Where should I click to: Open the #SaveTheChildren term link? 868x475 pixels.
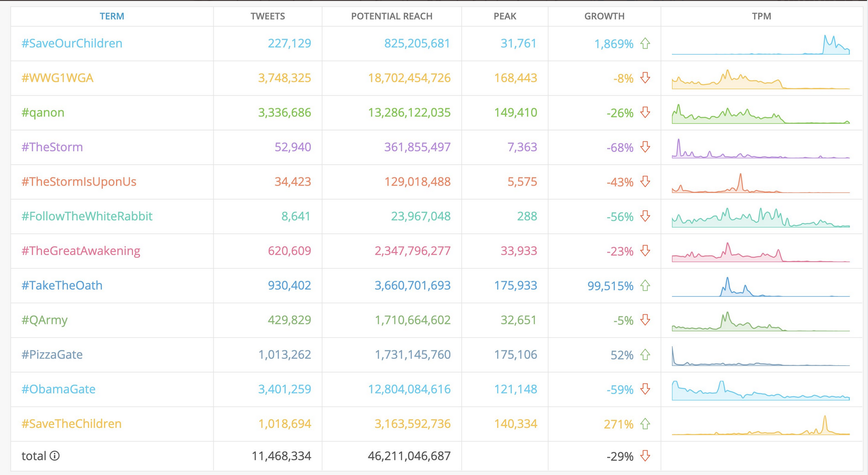coord(71,423)
